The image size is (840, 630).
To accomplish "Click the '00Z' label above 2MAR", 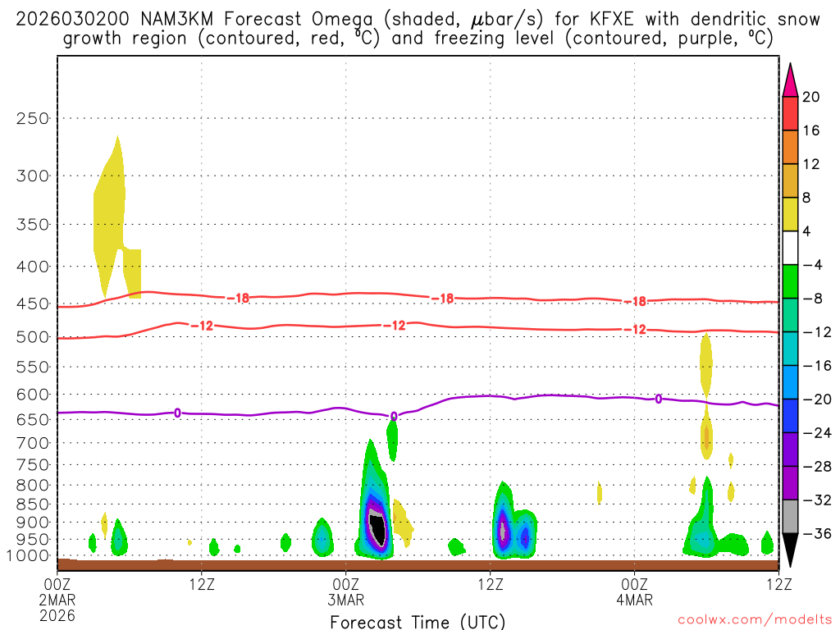I will [57, 584].
